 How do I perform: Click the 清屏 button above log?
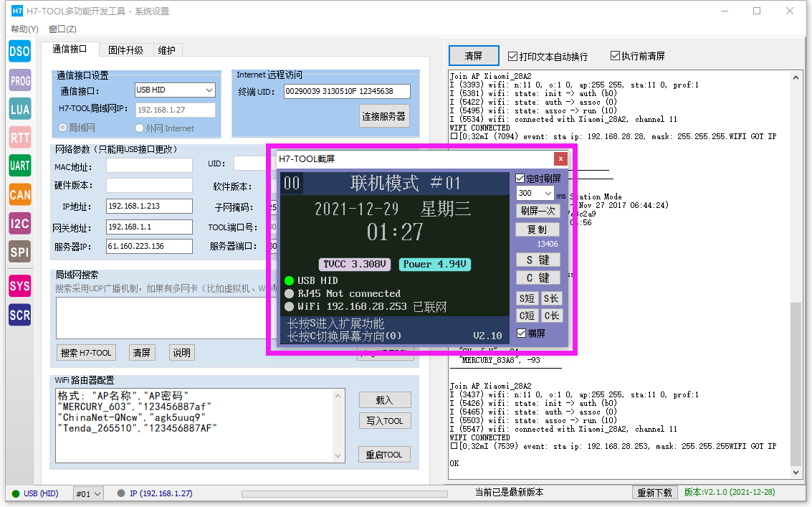tap(473, 56)
